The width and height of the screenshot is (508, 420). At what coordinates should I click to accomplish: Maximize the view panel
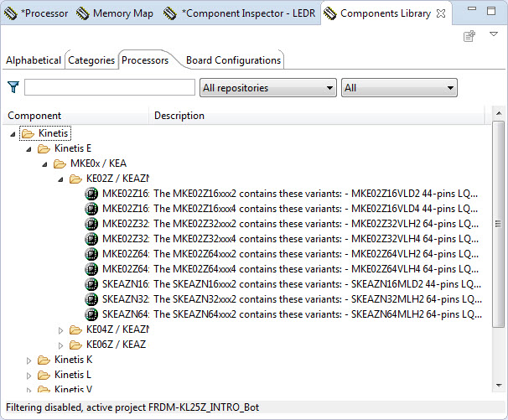pyautogui.click(x=491, y=11)
